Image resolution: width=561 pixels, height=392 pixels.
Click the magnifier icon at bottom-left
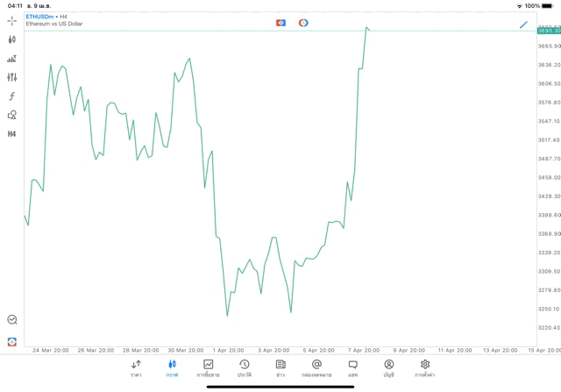pos(11,320)
